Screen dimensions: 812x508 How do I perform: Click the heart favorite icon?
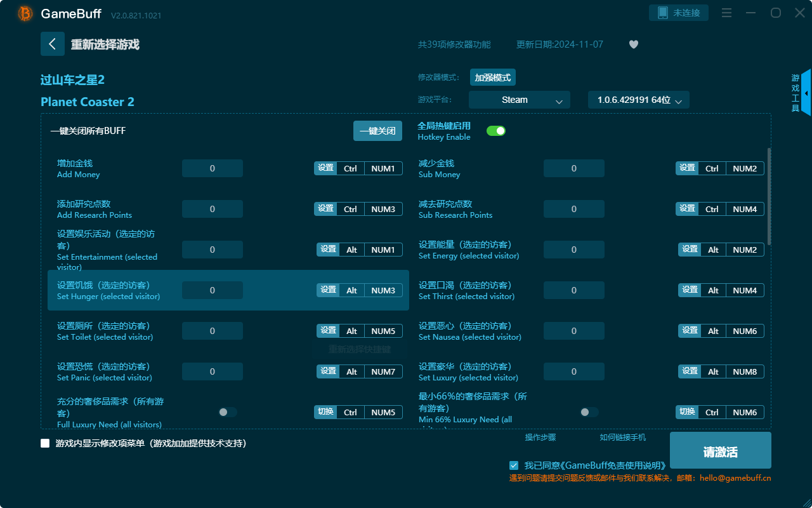point(633,44)
